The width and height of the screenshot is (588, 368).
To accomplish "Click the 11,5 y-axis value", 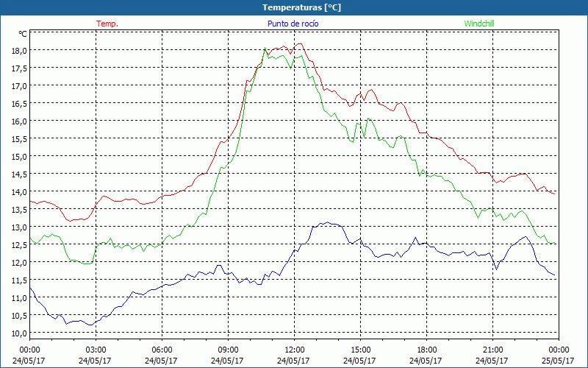I will coord(20,280).
